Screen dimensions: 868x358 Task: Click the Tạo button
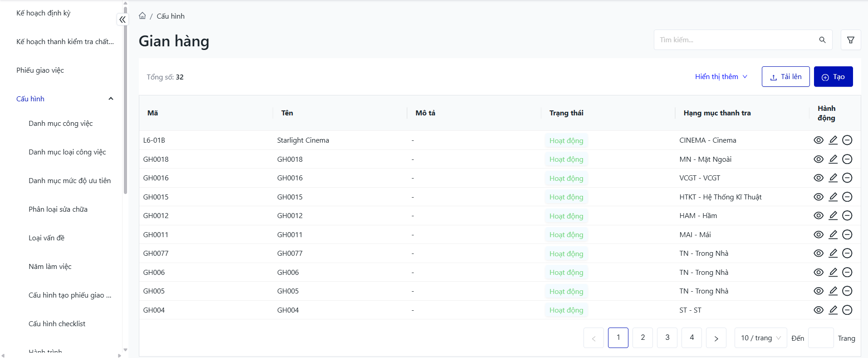point(833,77)
